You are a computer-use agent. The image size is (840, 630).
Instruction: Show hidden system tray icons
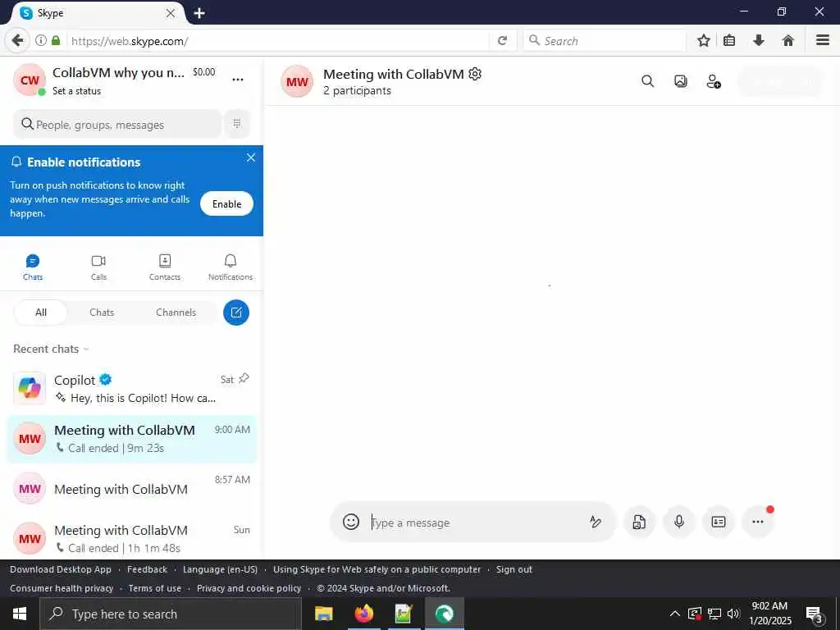[675, 614]
